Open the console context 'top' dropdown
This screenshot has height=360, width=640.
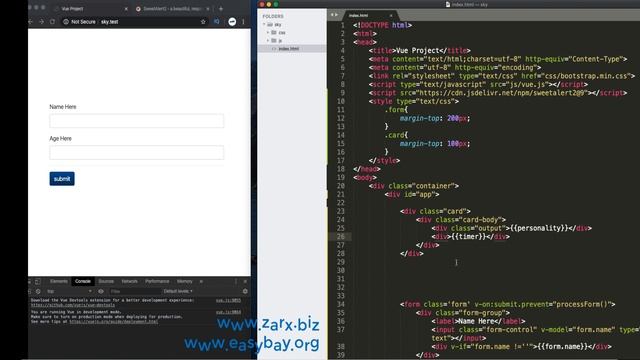pos(69,291)
